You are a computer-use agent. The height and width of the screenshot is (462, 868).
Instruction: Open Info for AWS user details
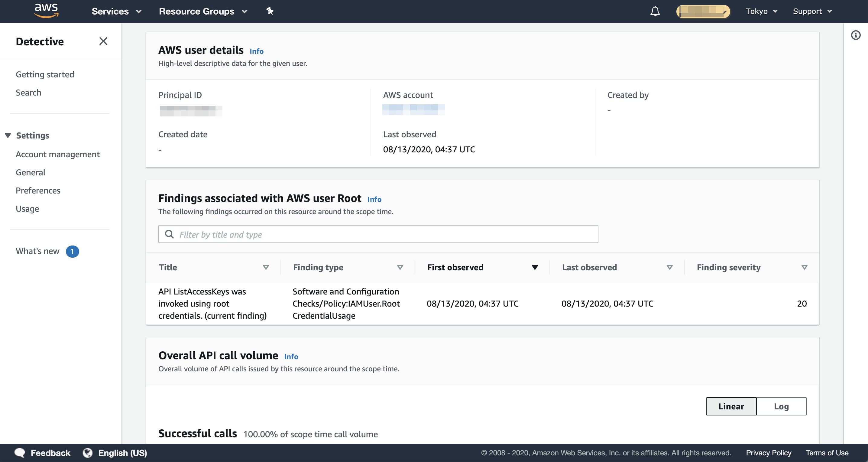pyautogui.click(x=256, y=51)
